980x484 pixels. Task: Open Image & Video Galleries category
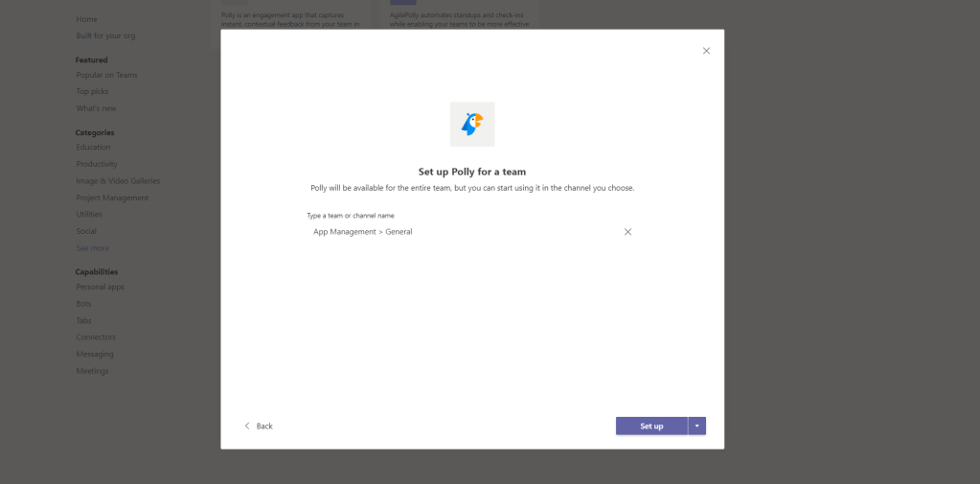(x=118, y=181)
